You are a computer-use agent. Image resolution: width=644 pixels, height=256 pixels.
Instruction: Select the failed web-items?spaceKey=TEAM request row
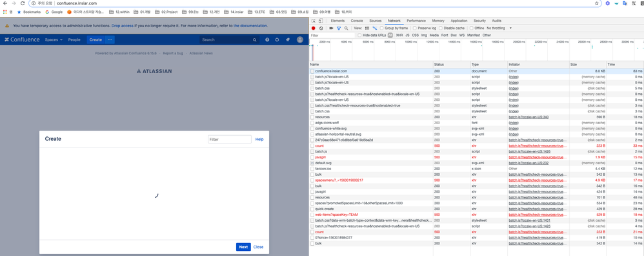(x=476, y=215)
